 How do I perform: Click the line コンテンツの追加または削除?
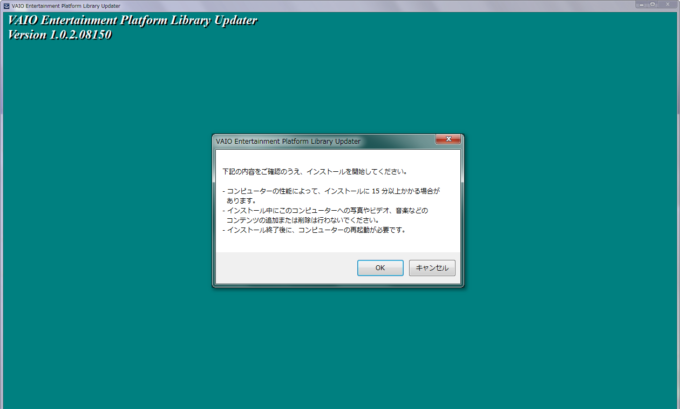point(302,219)
